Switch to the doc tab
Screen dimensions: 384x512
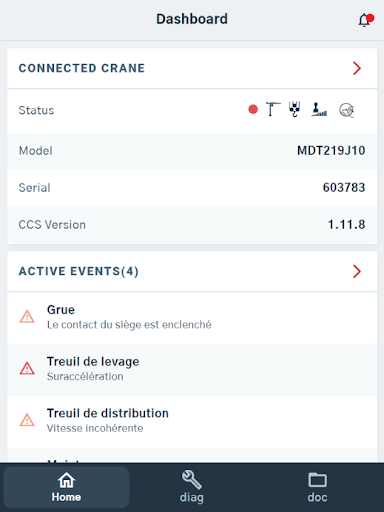(317, 487)
